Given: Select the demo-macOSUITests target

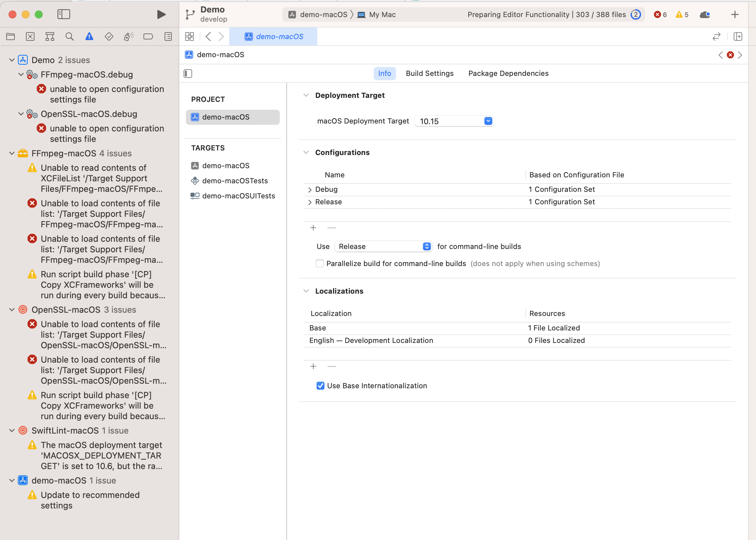Looking at the screenshot, I should tap(239, 195).
